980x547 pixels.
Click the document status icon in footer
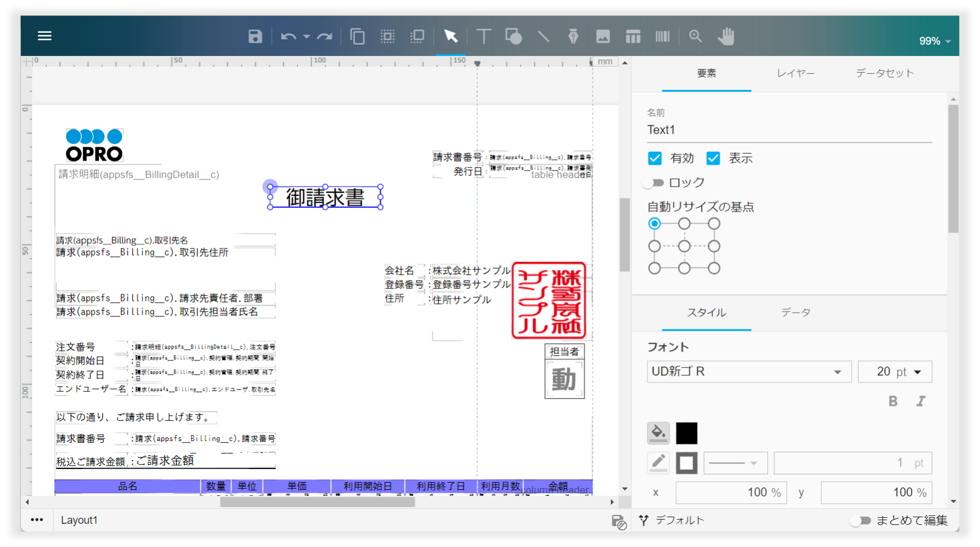(x=619, y=522)
